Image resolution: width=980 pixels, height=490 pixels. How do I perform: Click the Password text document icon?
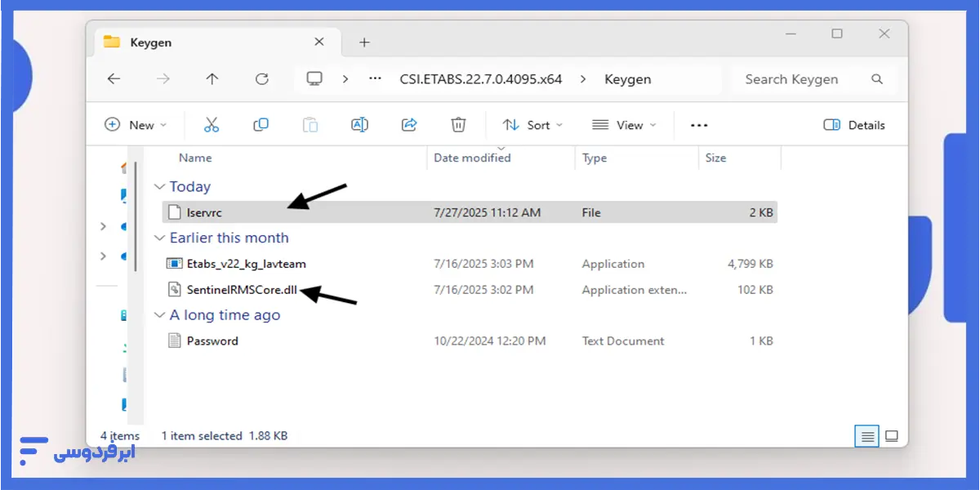(x=174, y=341)
